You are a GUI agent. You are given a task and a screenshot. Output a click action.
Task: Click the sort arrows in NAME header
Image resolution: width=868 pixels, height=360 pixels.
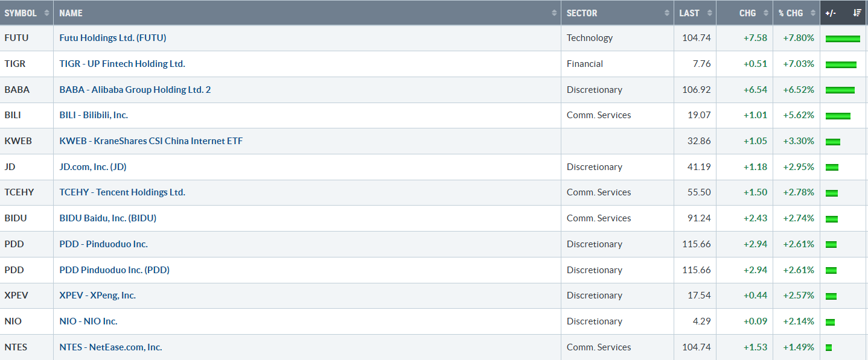pos(554,13)
